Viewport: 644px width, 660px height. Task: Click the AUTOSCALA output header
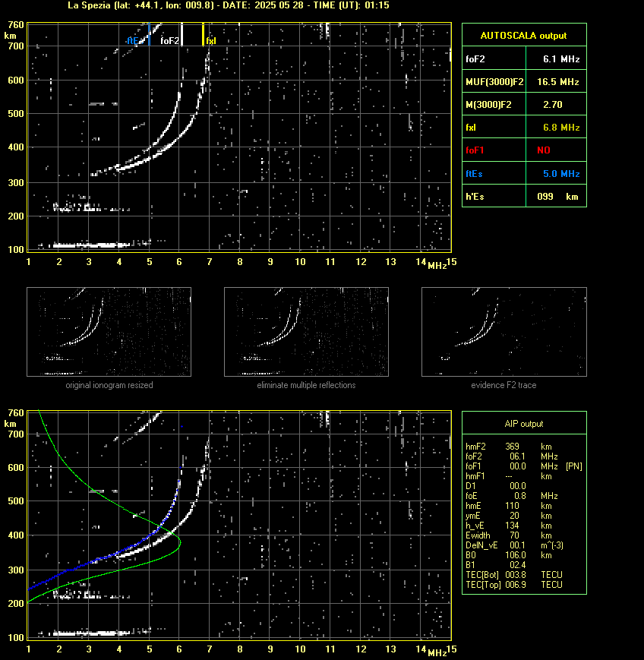click(x=523, y=36)
